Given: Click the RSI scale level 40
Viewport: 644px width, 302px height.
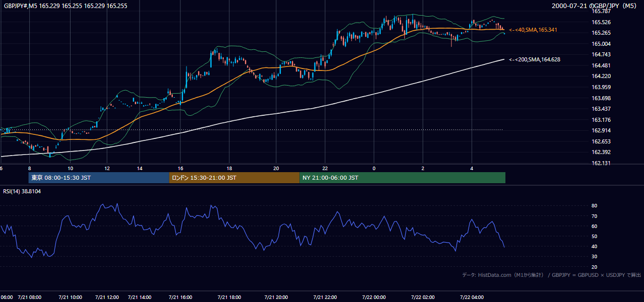Looking at the screenshot, I should 595,246.
